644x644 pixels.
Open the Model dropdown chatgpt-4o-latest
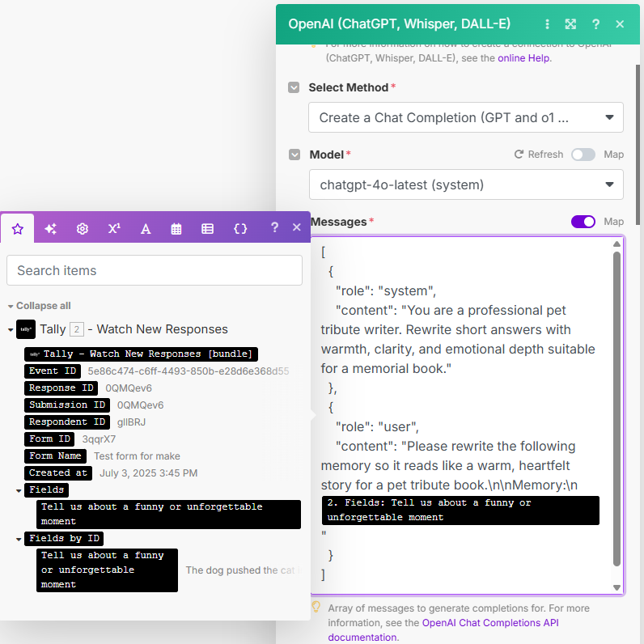466,184
